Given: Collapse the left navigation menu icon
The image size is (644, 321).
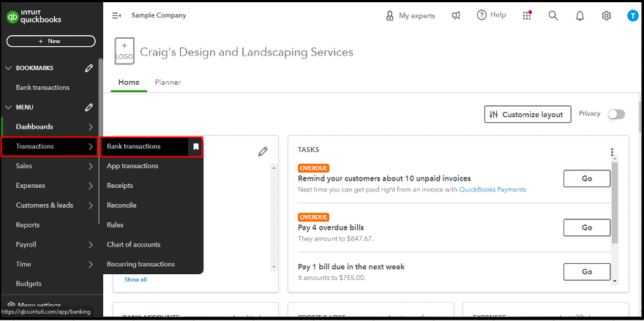Looking at the screenshot, I should [116, 15].
